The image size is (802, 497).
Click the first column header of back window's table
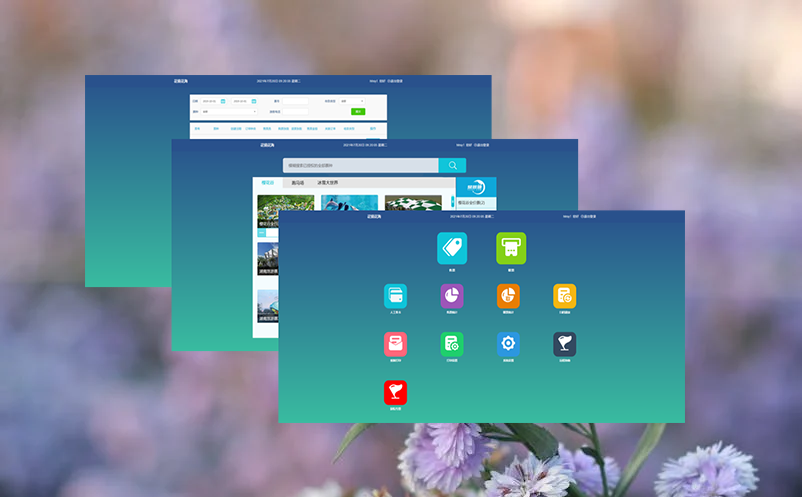[x=197, y=129]
